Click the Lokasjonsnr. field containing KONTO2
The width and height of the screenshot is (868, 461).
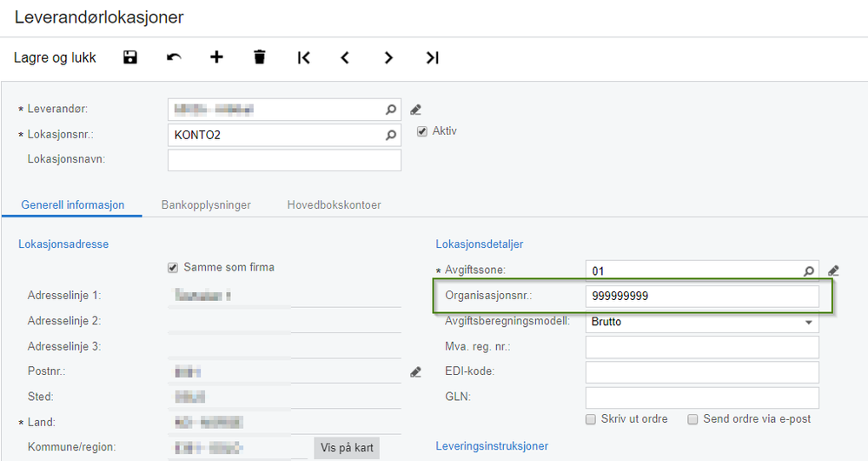click(x=284, y=135)
